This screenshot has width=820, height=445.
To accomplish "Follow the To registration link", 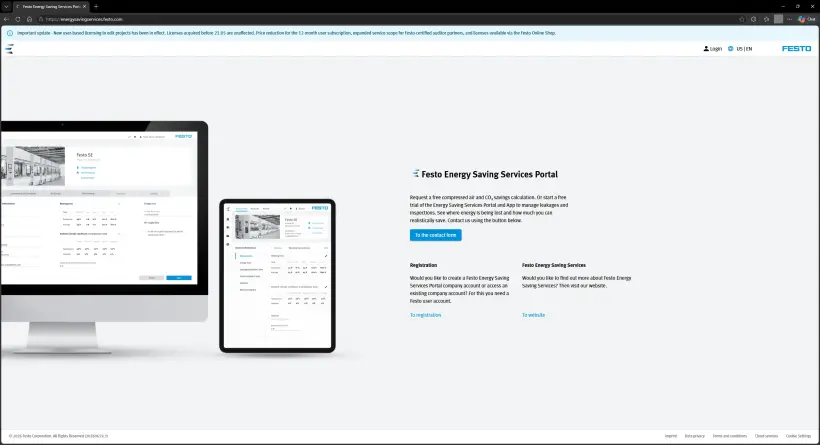I will tap(425, 315).
